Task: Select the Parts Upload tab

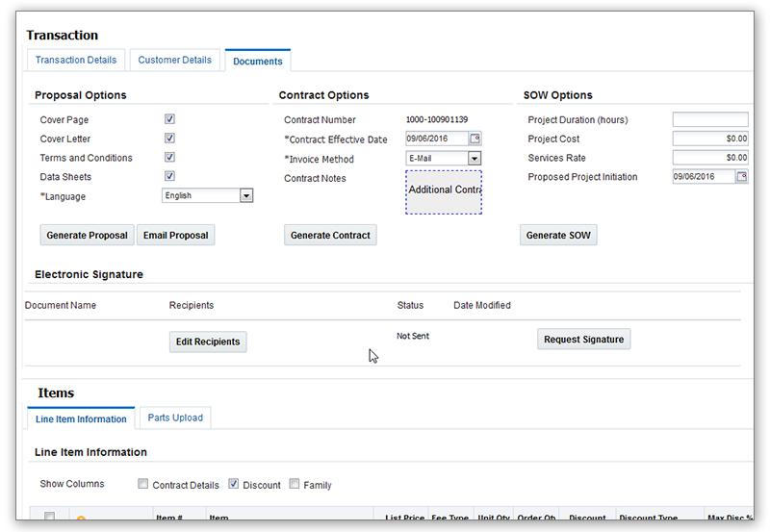Action: click(x=174, y=418)
